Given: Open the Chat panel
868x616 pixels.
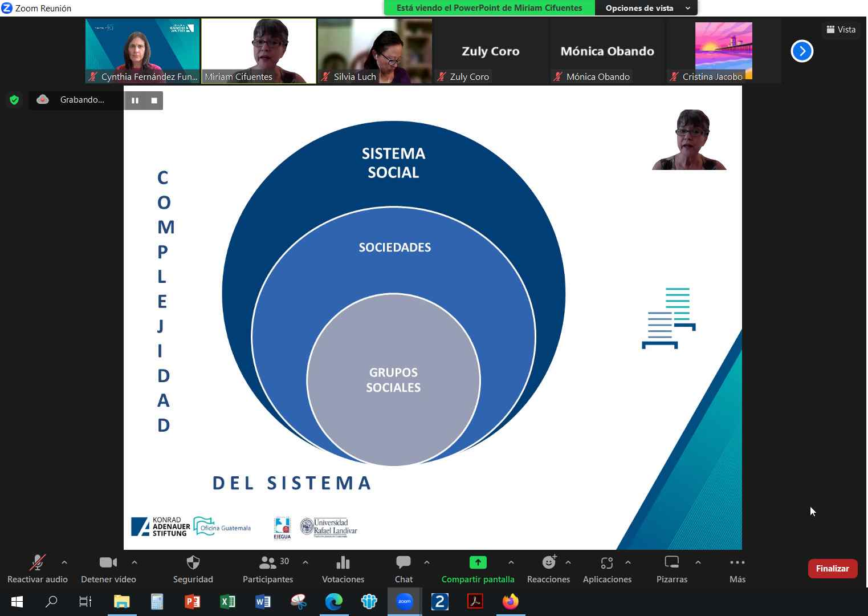Looking at the screenshot, I should click(x=404, y=563).
